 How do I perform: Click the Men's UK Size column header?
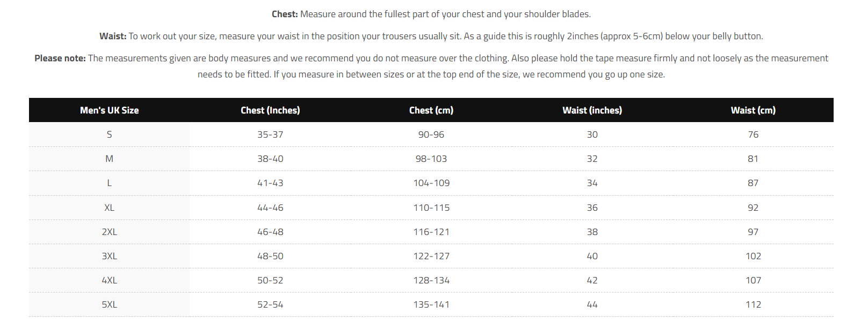click(x=109, y=110)
